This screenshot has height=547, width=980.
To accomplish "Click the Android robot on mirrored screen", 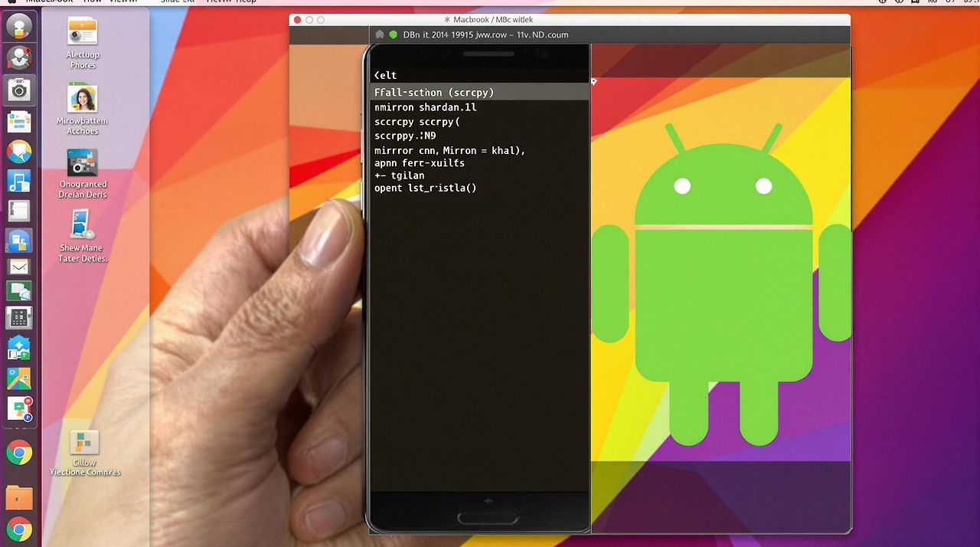I will click(723, 283).
